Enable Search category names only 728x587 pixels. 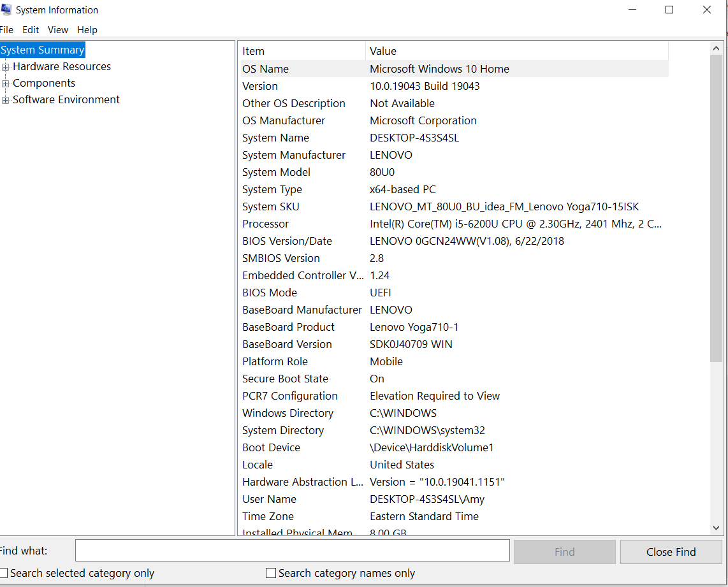271,573
